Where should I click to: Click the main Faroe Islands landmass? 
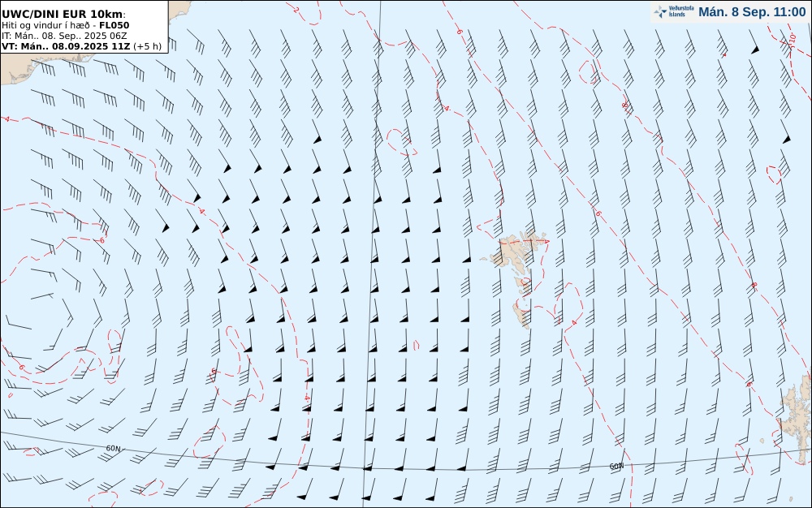[512, 251]
